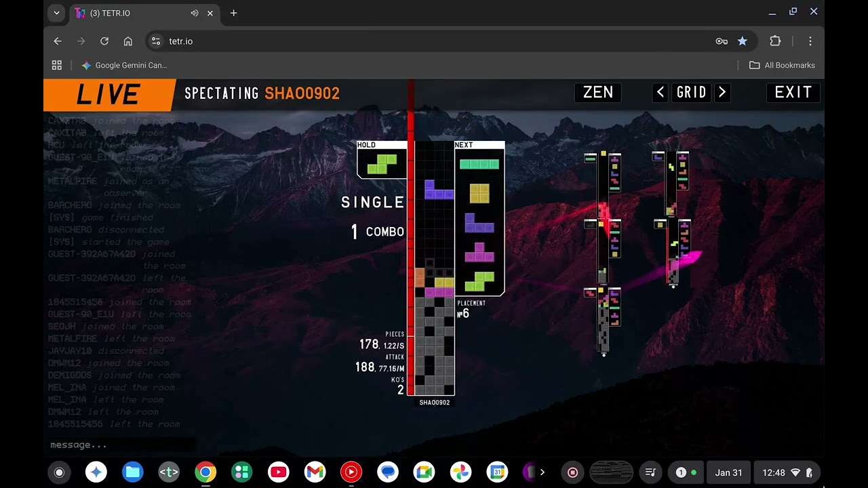Viewport: 868px width, 488px height.
Task: Select the (3) TETR.IO browser tab
Action: [x=144, y=13]
